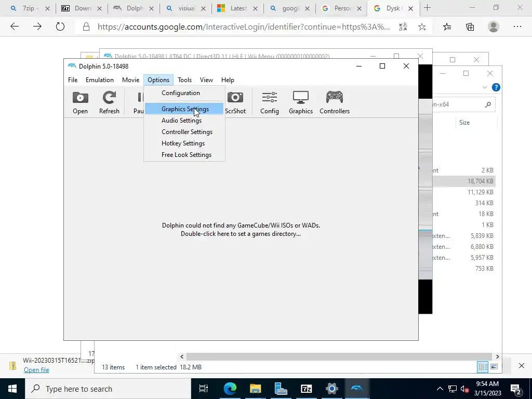
Task: Click Dolphin icon on the taskbar
Action: tap(357, 389)
